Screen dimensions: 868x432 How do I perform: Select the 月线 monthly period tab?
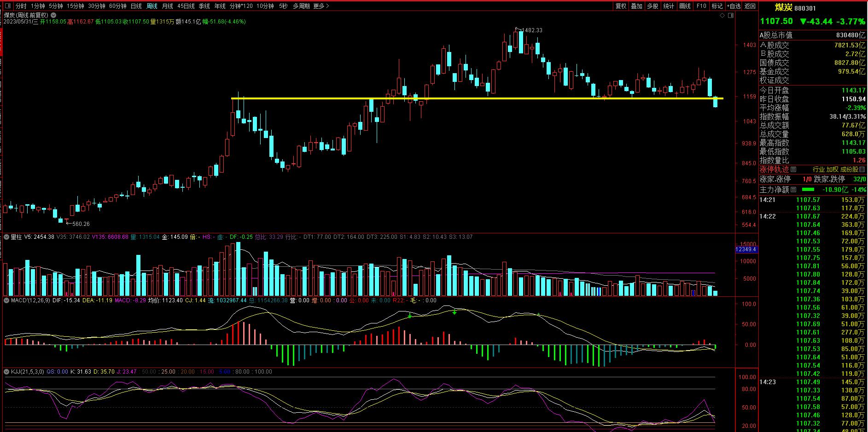[x=167, y=6]
